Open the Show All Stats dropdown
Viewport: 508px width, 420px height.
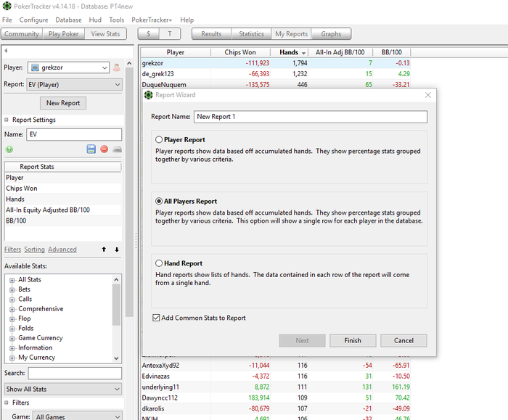click(63, 389)
